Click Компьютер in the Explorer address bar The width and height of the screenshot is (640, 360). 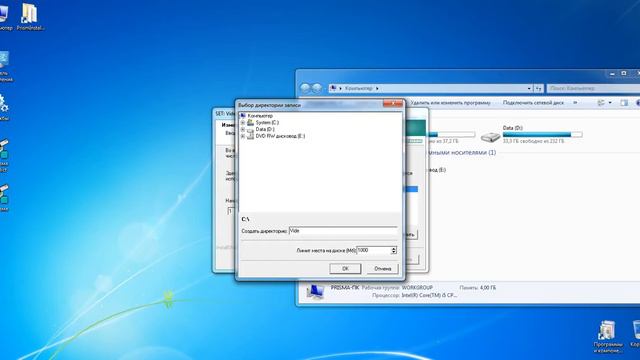tap(359, 88)
